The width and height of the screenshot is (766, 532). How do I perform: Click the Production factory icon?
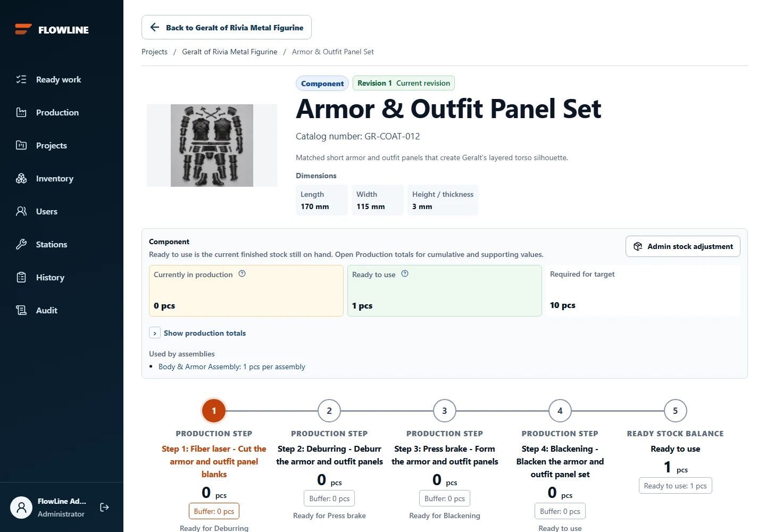(x=21, y=112)
